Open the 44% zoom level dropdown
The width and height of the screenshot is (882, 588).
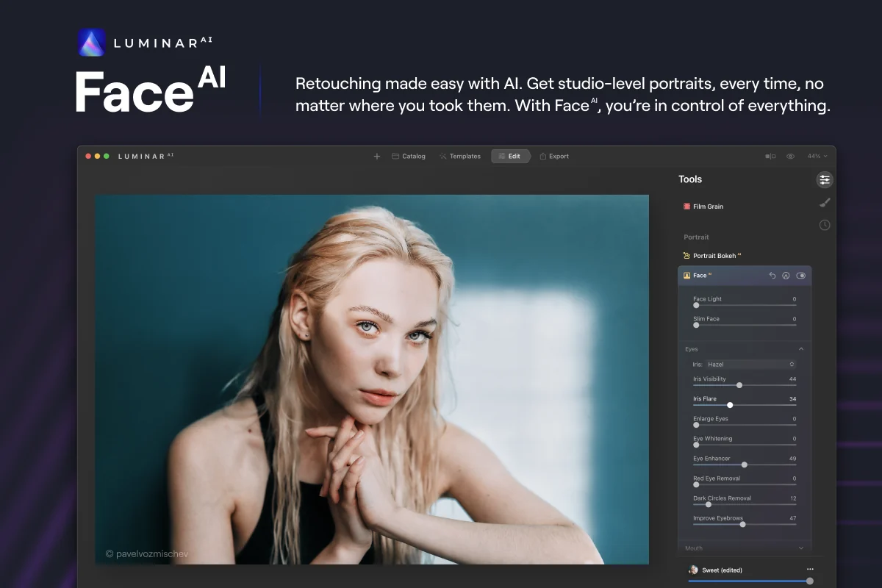(817, 157)
